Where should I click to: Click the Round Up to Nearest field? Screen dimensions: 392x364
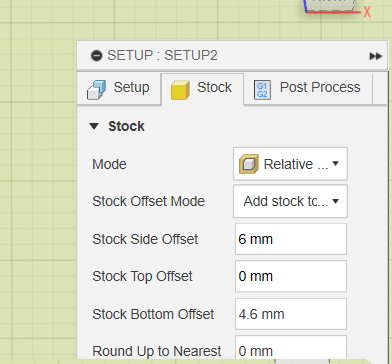(x=291, y=348)
